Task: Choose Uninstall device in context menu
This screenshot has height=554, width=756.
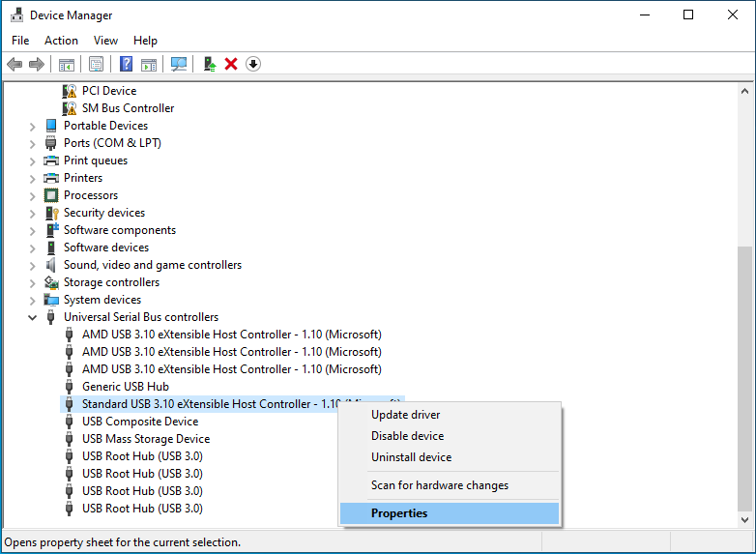Action: coord(411,457)
